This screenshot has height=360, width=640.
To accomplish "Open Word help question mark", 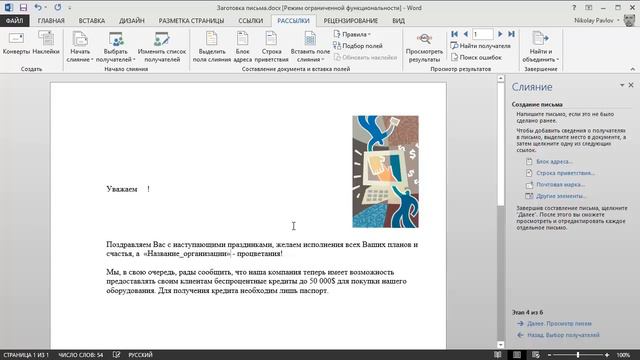I will click(574, 7).
